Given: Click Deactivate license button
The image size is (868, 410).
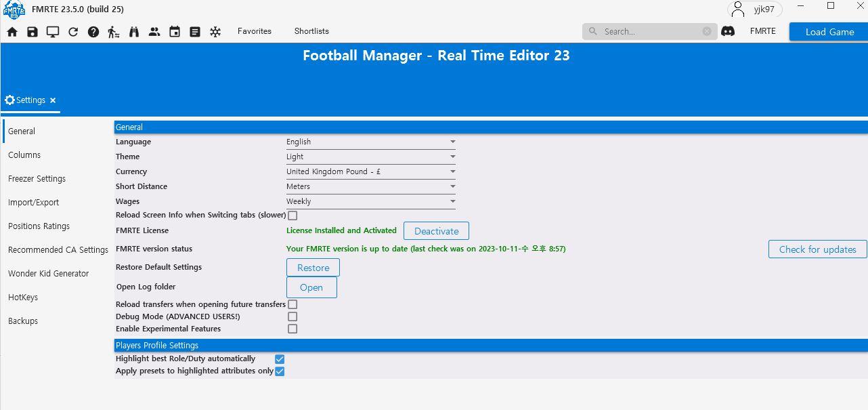Looking at the screenshot, I should point(436,231).
